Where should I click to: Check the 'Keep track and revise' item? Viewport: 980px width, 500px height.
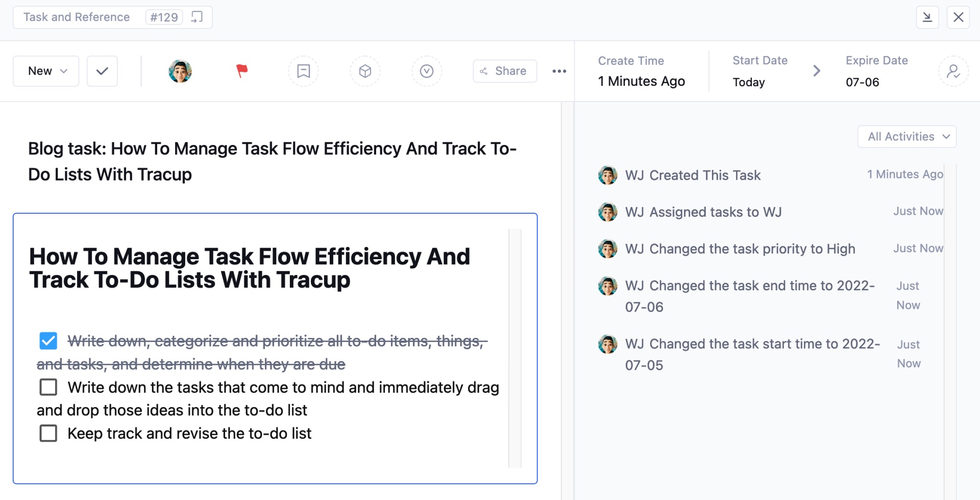(48, 433)
